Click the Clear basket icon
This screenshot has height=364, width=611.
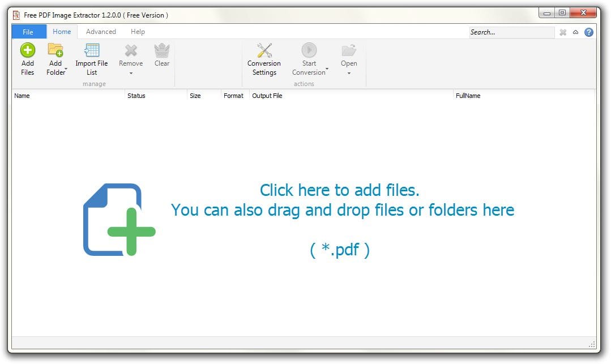[162, 50]
